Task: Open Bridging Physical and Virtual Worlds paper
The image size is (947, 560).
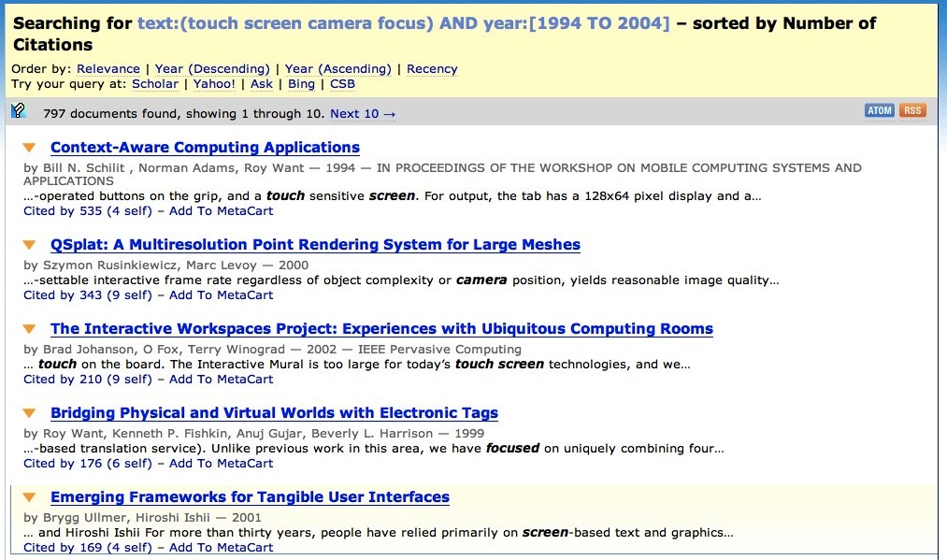Action: [274, 412]
